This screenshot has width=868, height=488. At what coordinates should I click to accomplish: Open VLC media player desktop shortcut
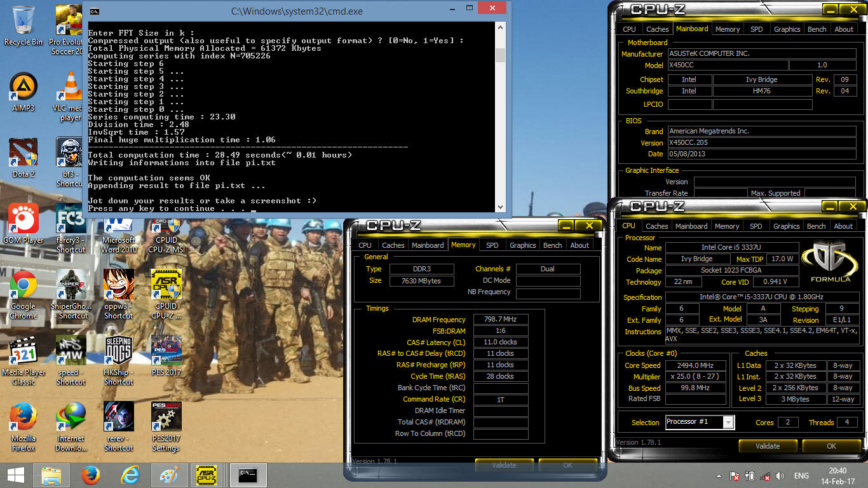coord(71,97)
